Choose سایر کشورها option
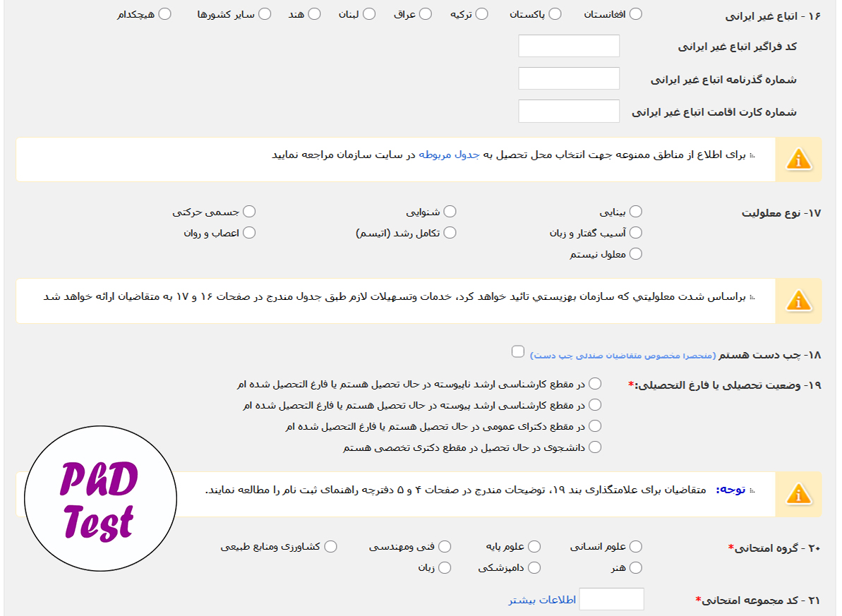 tap(265, 14)
